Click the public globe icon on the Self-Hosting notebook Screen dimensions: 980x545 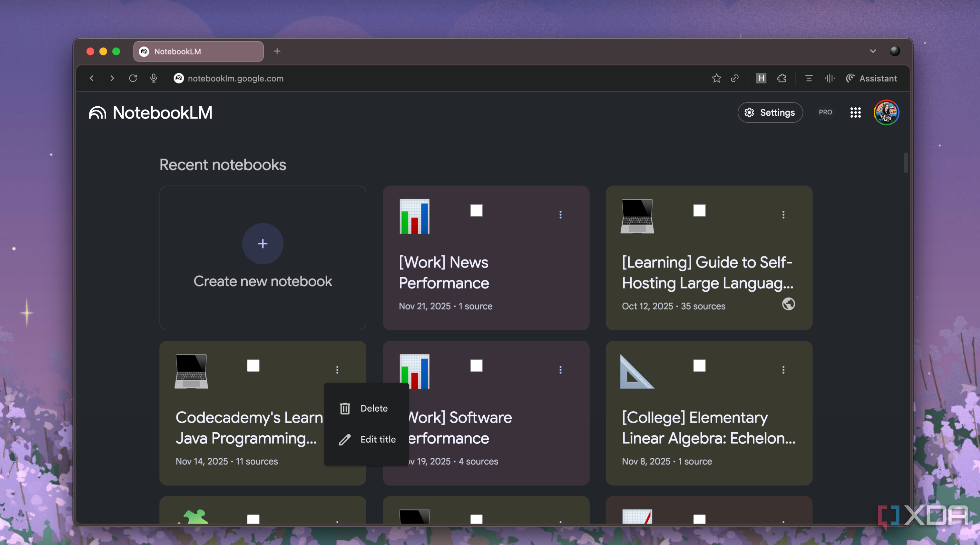pos(788,304)
